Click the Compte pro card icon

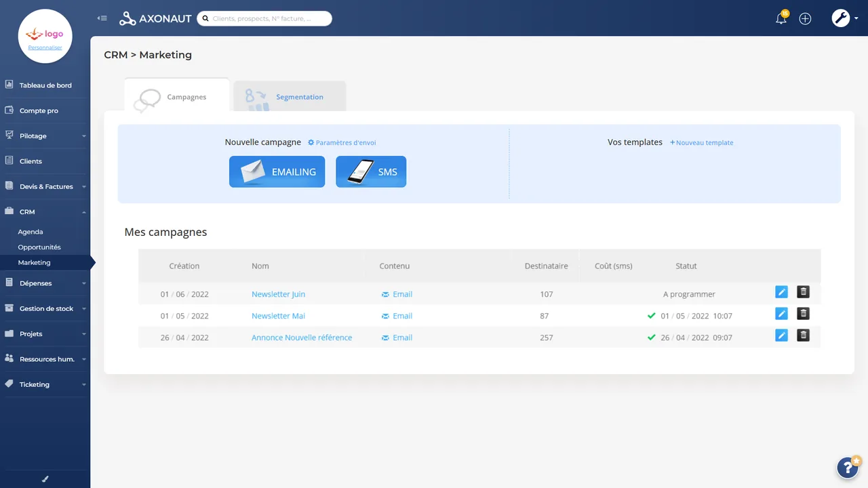pyautogui.click(x=9, y=110)
